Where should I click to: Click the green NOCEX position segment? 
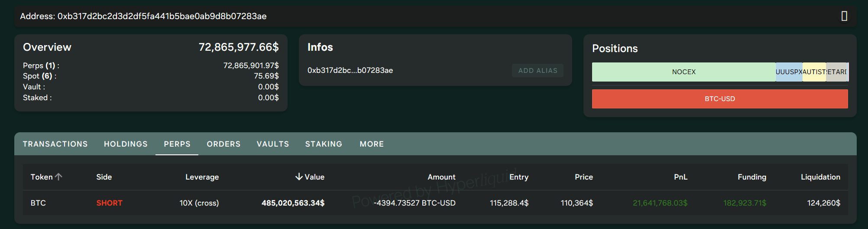pos(683,72)
